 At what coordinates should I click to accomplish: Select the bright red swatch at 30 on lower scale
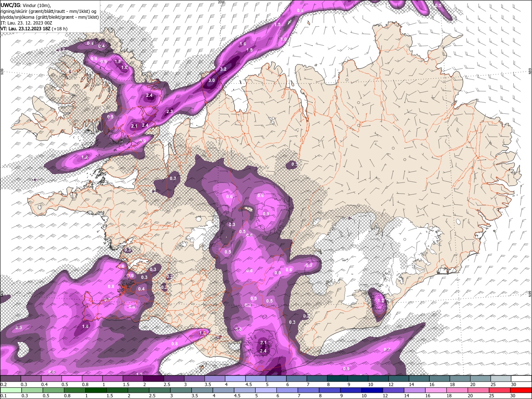tap(521, 390)
